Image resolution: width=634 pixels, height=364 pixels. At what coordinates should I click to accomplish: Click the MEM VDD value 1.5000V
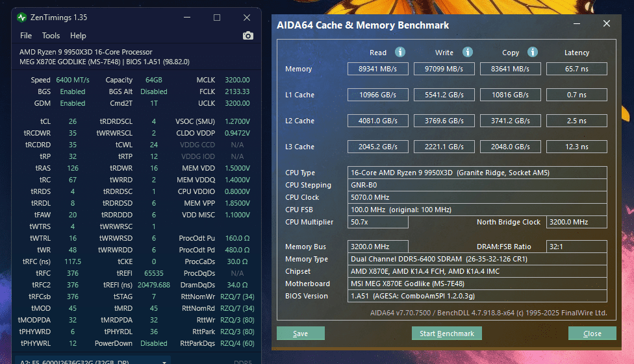(x=237, y=168)
